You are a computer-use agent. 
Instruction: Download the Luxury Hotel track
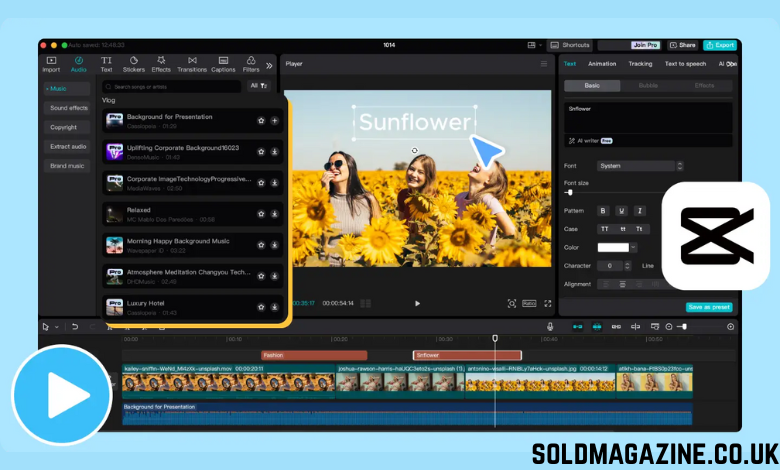[x=274, y=307]
